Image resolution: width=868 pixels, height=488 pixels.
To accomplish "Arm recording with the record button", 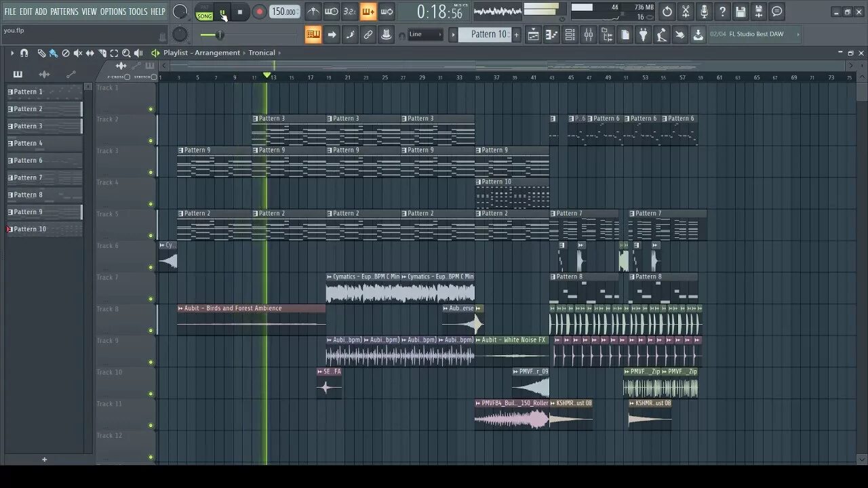I will (x=259, y=12).
